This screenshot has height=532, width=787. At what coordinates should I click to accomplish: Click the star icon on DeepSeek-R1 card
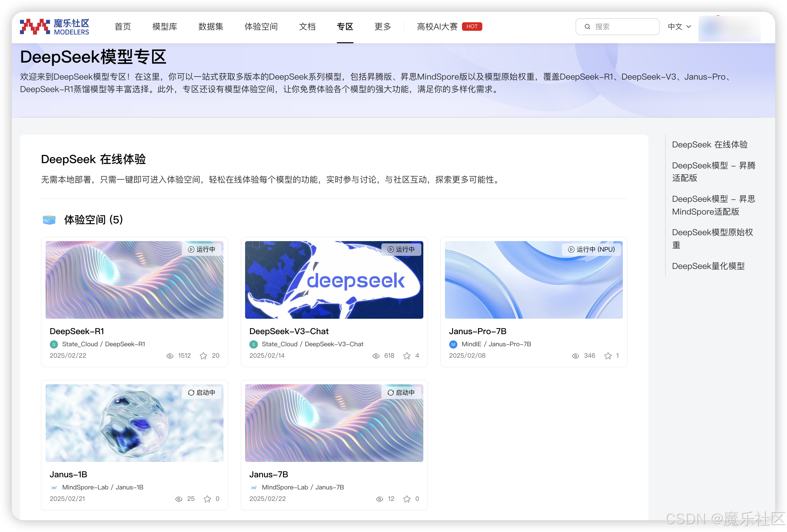pos(203,355)
